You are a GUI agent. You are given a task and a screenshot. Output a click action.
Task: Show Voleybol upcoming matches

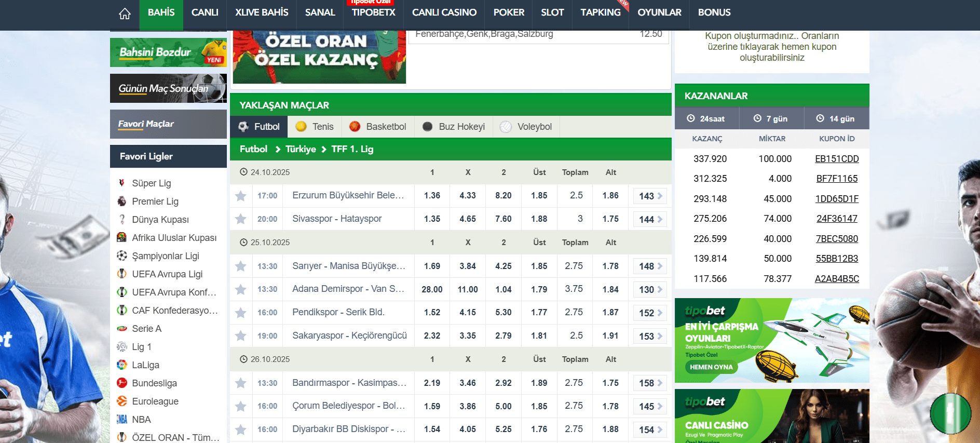pyautogui.click(x=526, y=127)
